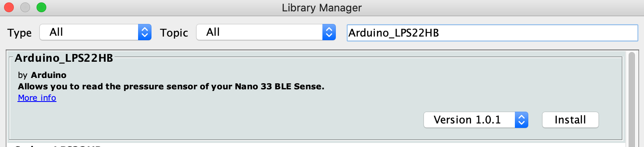Click the "by Arduino" author line
The image size is (644, 147).
(42, 75)
